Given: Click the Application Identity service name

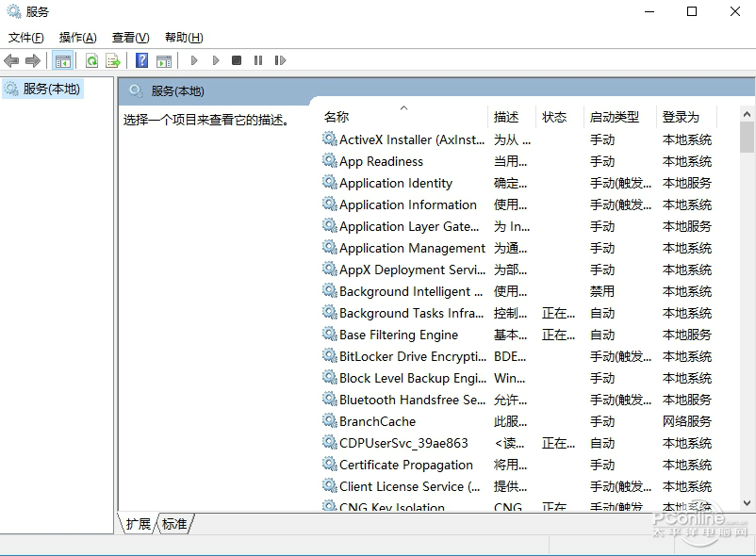Looking at the screenshot, I should 396,183.
